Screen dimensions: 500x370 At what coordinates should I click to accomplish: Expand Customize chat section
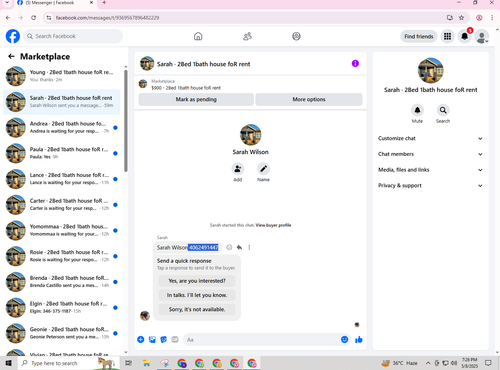[x=430, y=138]
